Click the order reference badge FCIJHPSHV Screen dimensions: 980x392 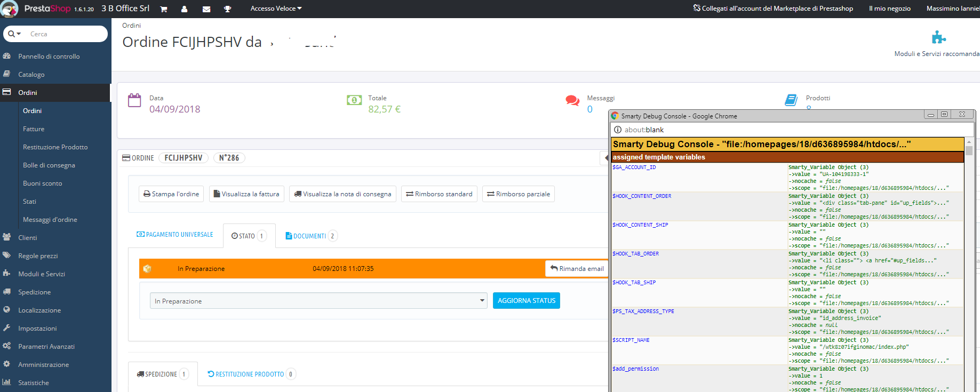point(184,158)
